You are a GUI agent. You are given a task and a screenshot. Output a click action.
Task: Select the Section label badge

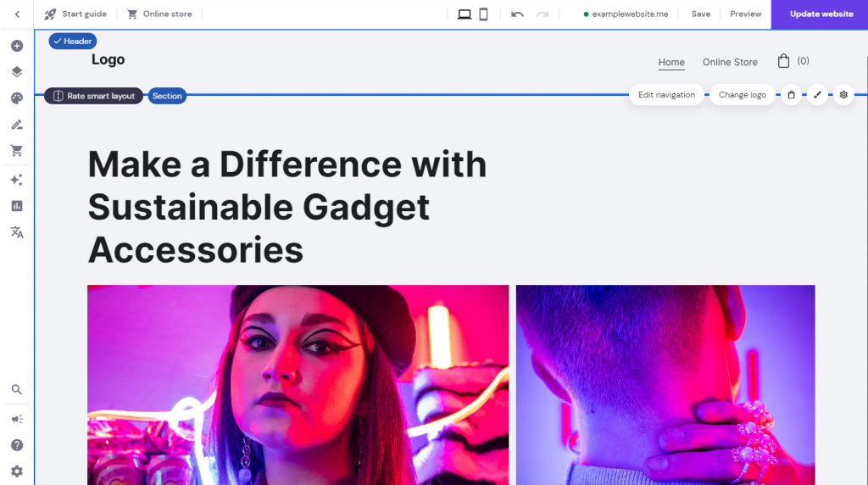pyautogui.click(x=167, y=96)
